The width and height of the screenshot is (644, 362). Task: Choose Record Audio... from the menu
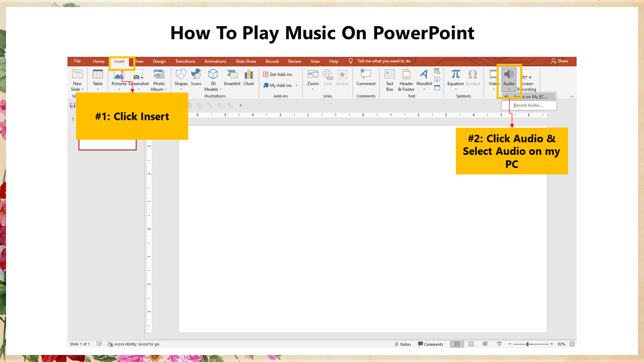tap(528, 106)
